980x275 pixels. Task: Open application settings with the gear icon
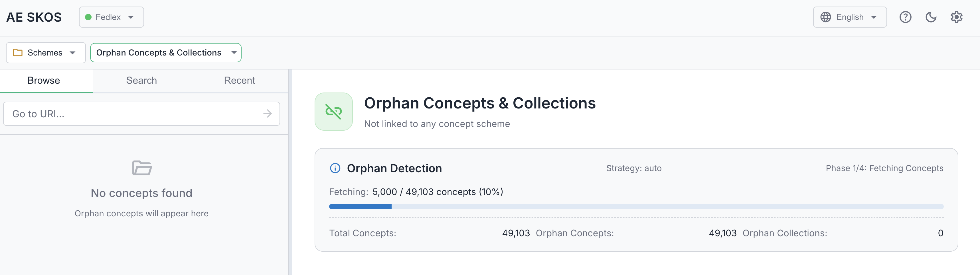[x=957, y=17]
